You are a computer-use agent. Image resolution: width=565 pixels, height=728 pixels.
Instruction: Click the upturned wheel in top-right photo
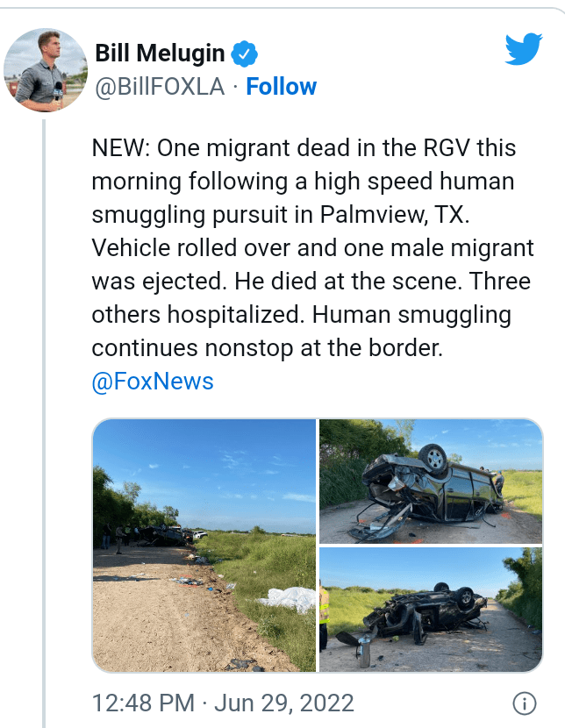click(x=432, y=457)
